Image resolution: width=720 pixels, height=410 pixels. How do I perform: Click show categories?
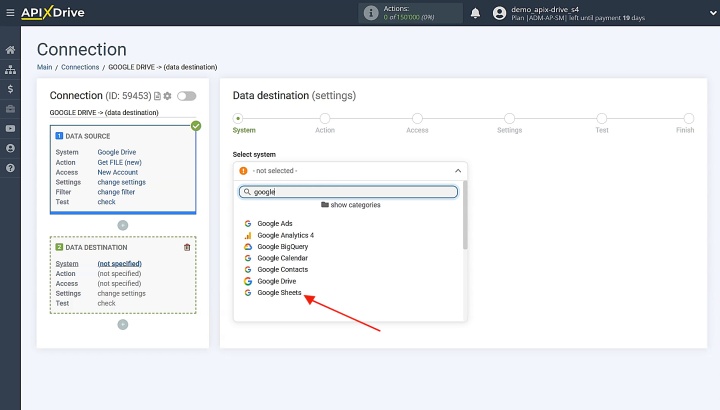(x=351, y=205)
